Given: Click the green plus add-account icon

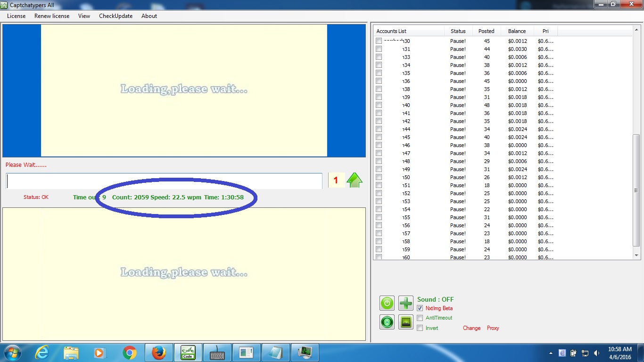Looking at the screenshot, I should point(406,303).
